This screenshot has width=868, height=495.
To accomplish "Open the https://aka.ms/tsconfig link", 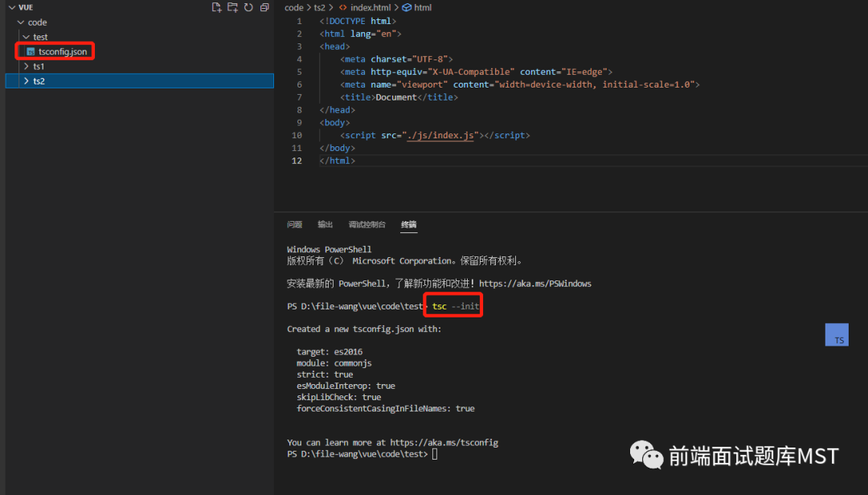I will (x=444, y=443).
